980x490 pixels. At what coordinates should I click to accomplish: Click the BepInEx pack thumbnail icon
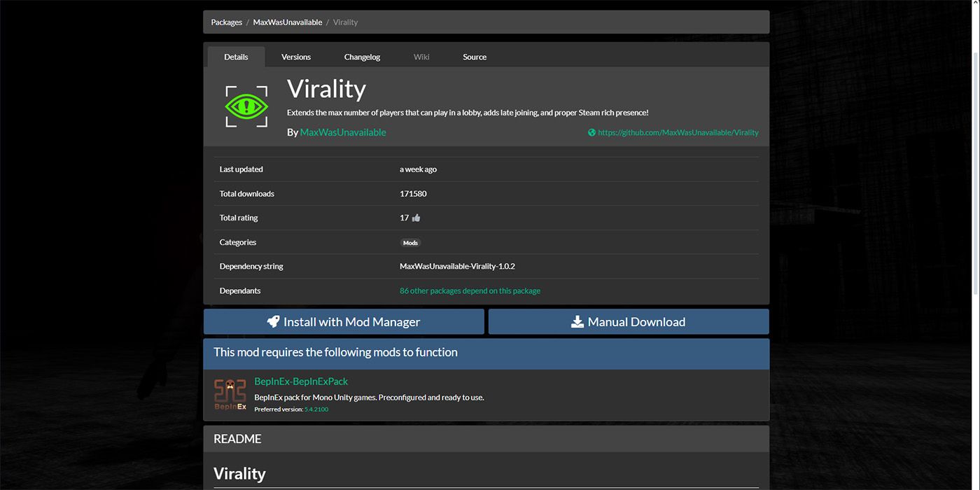coord(230,395)
